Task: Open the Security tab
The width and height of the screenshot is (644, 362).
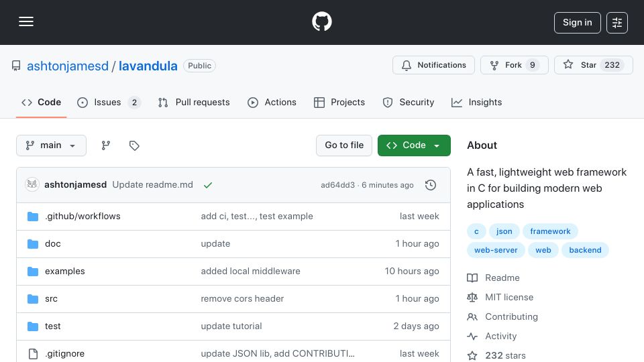Action: (x=409, y=102)
